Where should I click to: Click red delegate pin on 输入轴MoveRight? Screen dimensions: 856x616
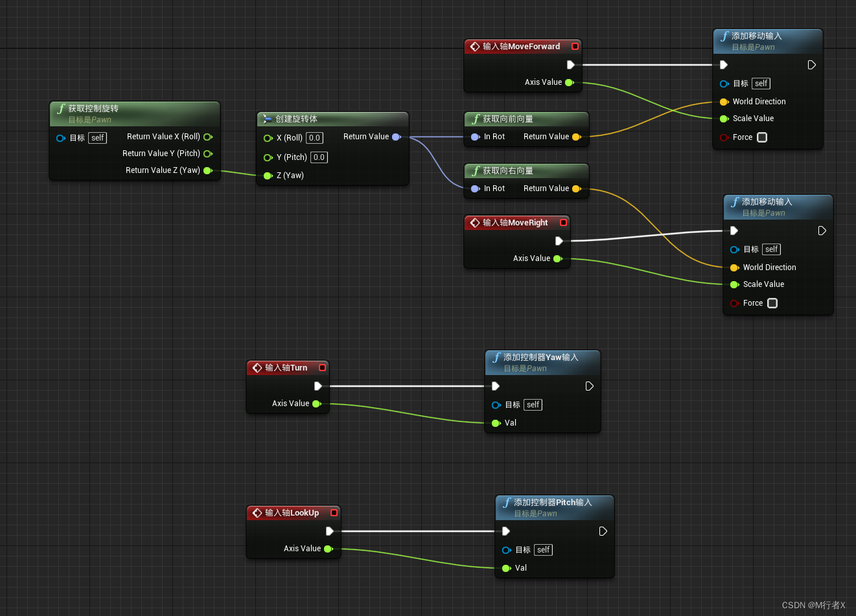point(563,223)
